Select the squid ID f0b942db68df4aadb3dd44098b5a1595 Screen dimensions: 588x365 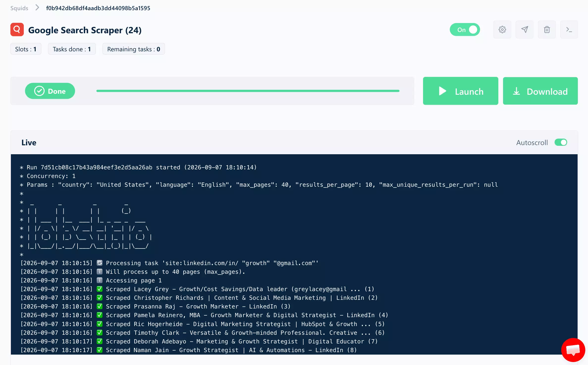point(98,8)
